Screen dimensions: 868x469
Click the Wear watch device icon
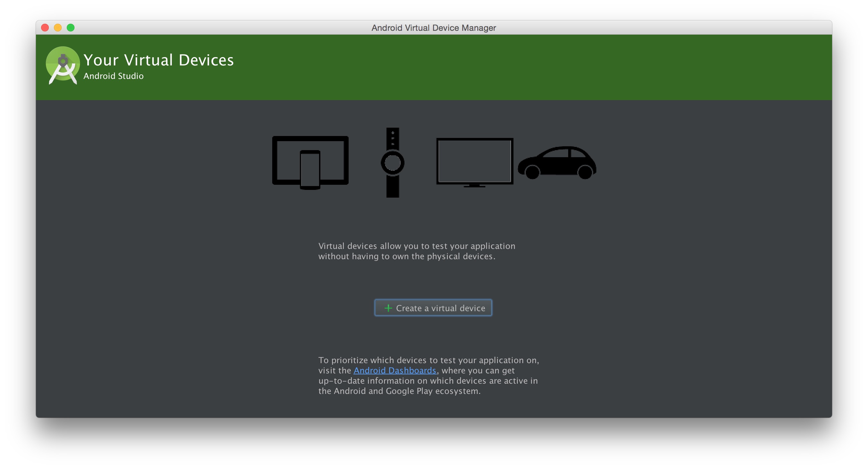tap(393, 163)
